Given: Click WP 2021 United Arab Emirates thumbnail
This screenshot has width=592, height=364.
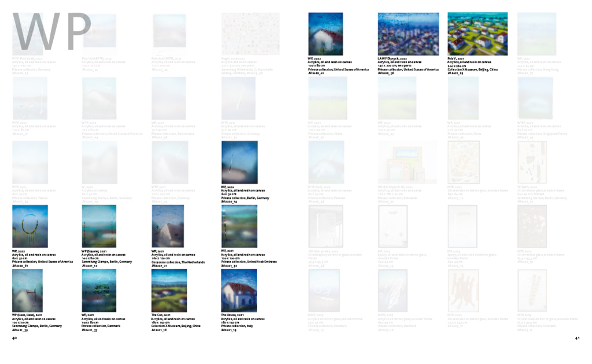Looking at the screenshot, I should [239, 226].
